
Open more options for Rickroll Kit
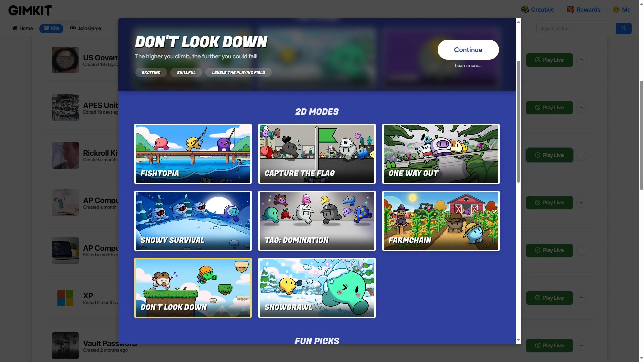coord(582,155)
